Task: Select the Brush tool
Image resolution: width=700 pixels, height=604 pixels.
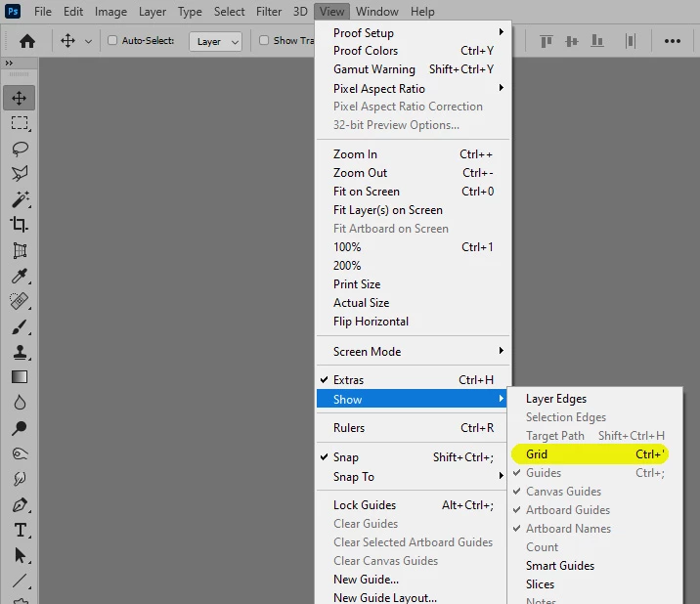Action: click(20, 326)
